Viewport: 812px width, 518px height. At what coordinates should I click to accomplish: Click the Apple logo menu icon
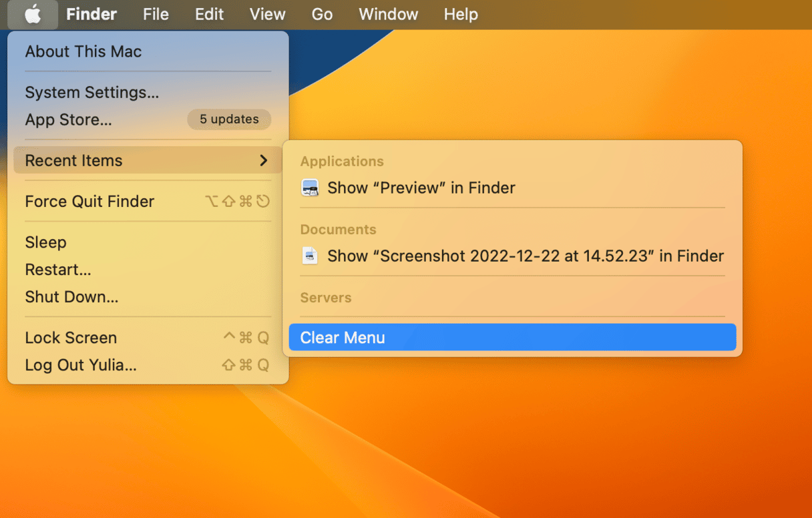point(33,14)
